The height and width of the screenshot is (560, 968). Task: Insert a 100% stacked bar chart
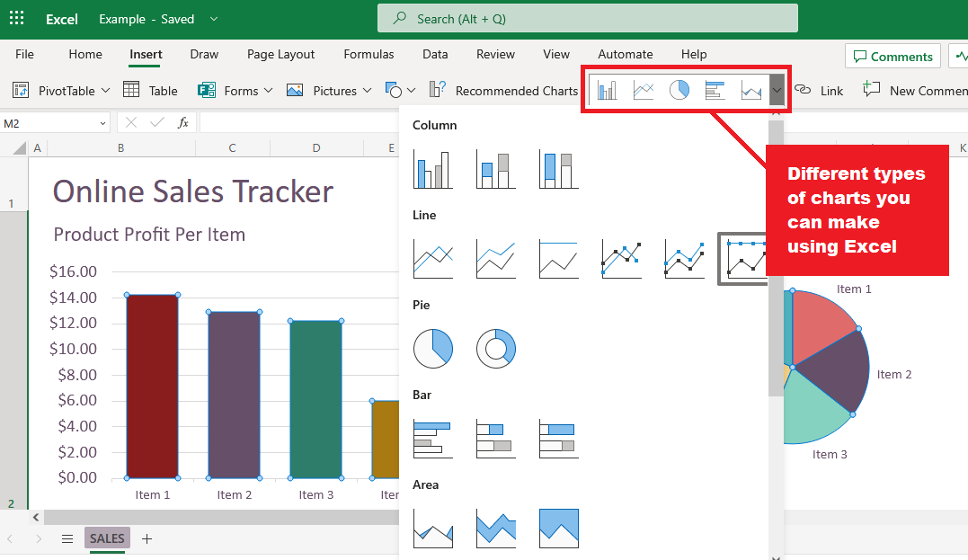pos(559,439)
